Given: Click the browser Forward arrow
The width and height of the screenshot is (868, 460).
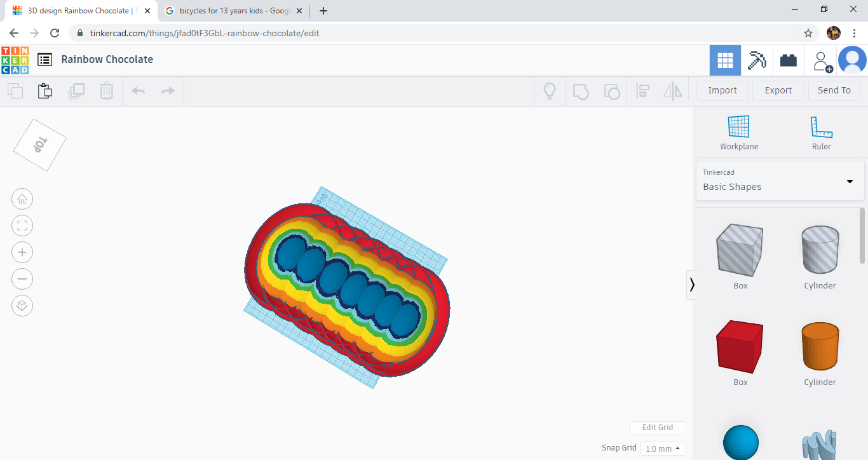Looking at the screenshot, I should pos(34,33).
